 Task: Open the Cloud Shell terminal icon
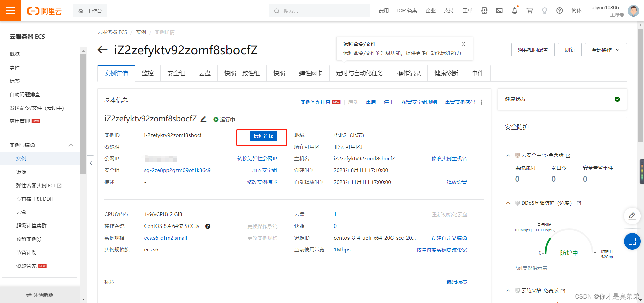pyautogui.click(x=499, y=11)
